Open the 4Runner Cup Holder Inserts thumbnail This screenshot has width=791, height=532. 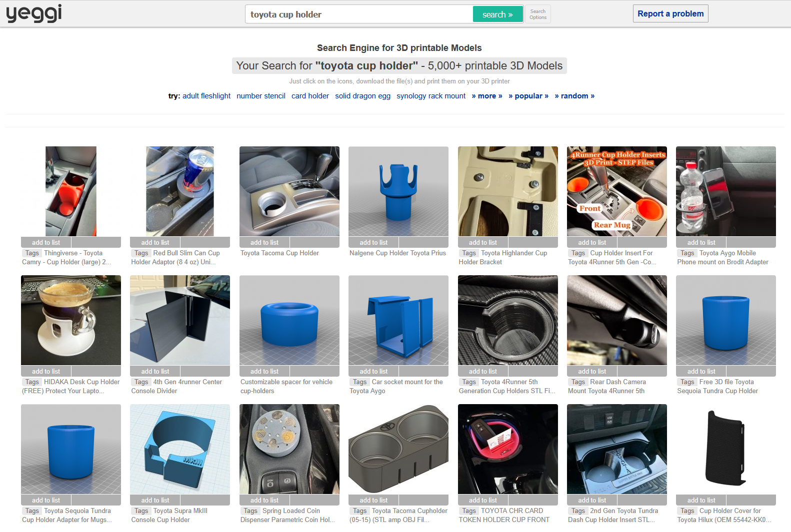point(617,191)
